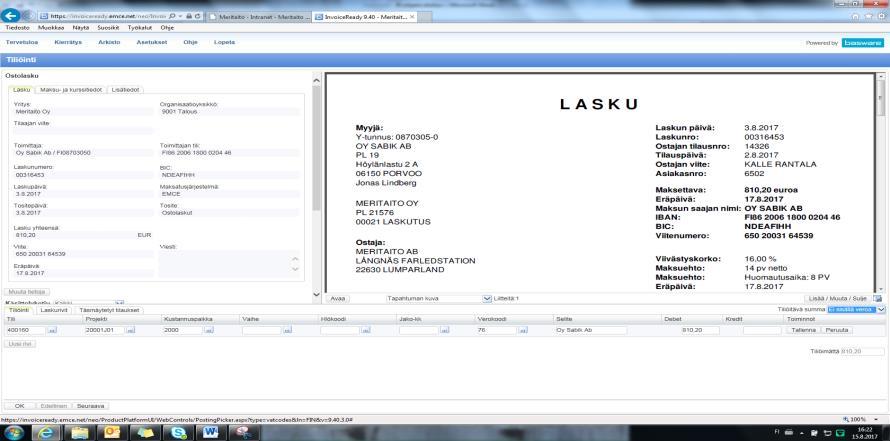Open the Kierrätys section
The width and height of the screenshot is (890, 441).
click(68, 43)
